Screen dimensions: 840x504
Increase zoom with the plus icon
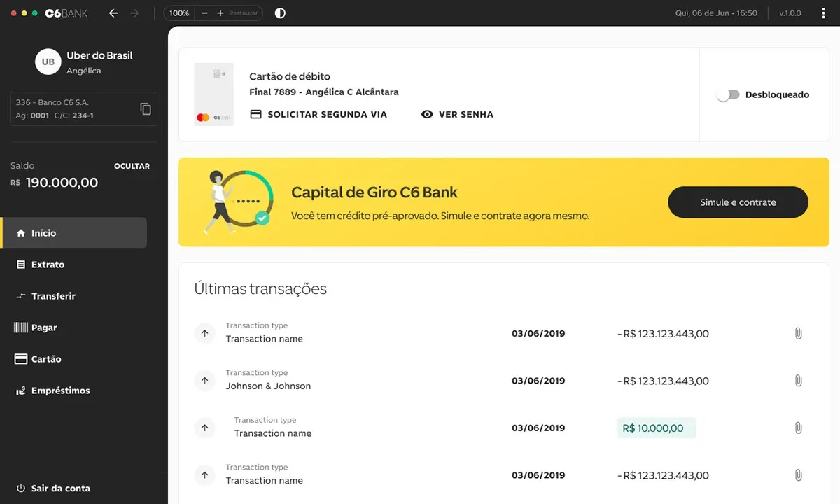pyautogui.click(x=220, y=13)
